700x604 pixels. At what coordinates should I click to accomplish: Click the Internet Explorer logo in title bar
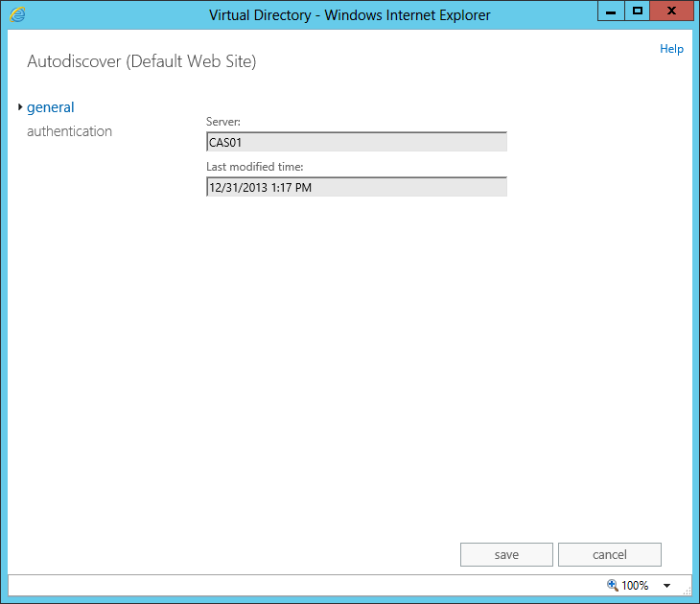click(17, 14)
